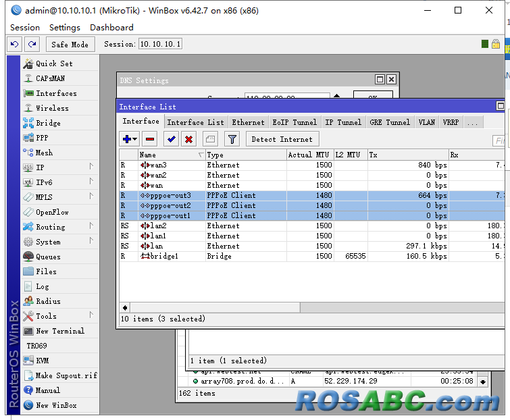Switch to the VLAN tab
The width and height of the screenshot is (510, 420).
(426, 122)
